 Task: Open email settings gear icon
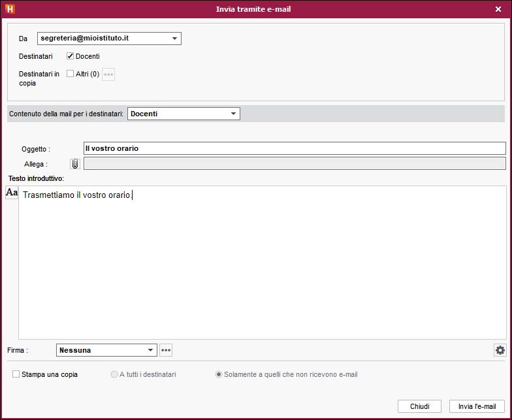[x=500, y=350]
